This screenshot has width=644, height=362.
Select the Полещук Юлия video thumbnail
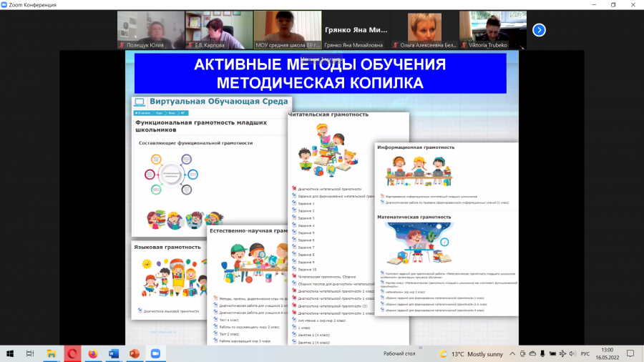[151, 30]
